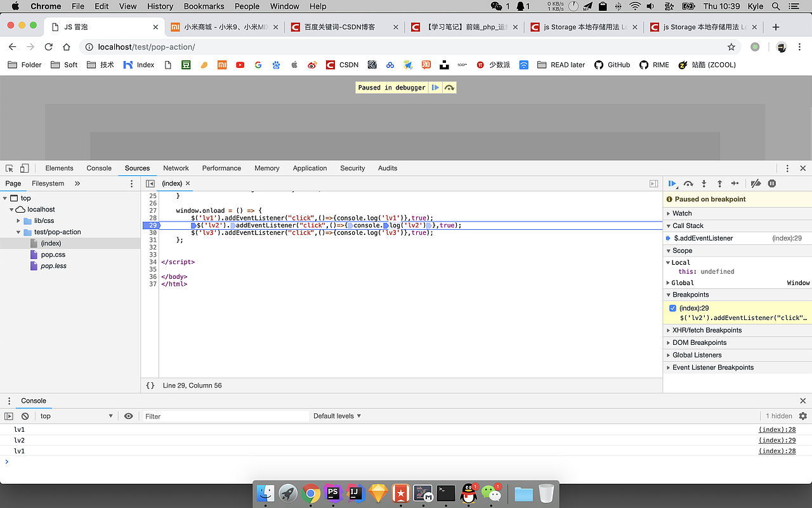
Task: Switch to the Elements tab
Action: 59,168
